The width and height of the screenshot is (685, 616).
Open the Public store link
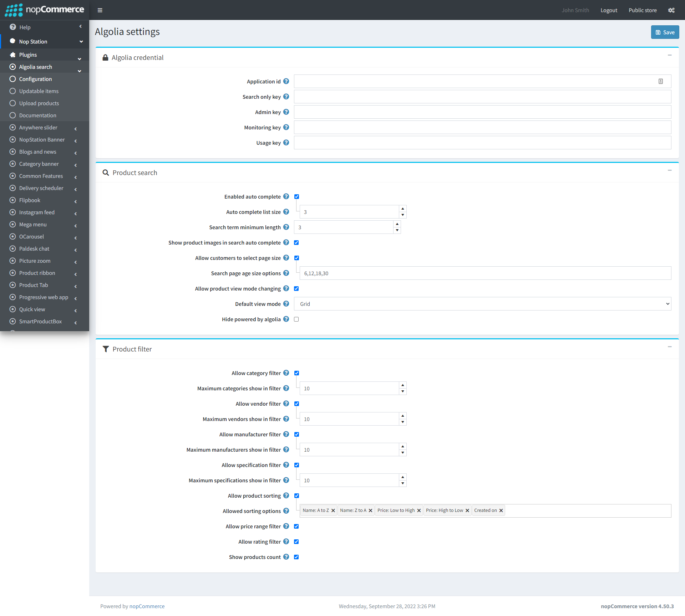tap(643, 10)
